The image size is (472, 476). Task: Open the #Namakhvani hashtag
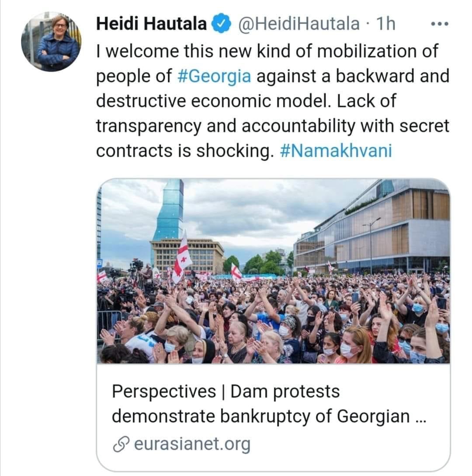(335, 150)
